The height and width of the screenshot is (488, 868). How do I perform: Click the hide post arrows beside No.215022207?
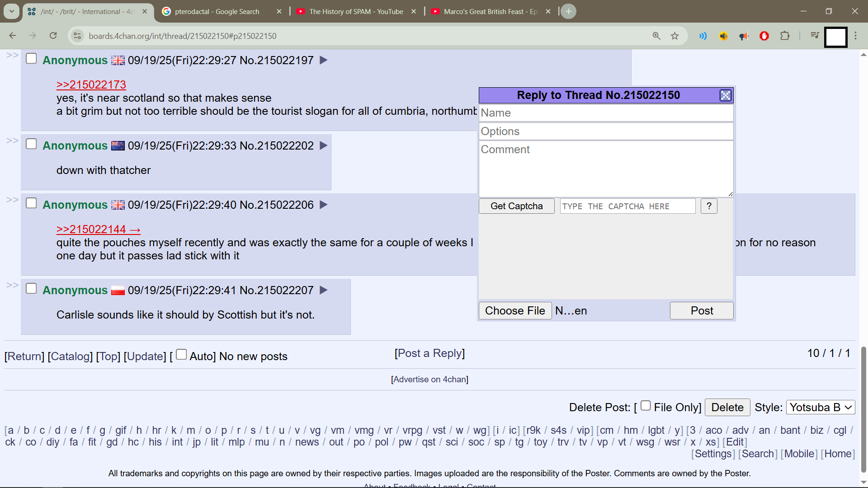12,285
